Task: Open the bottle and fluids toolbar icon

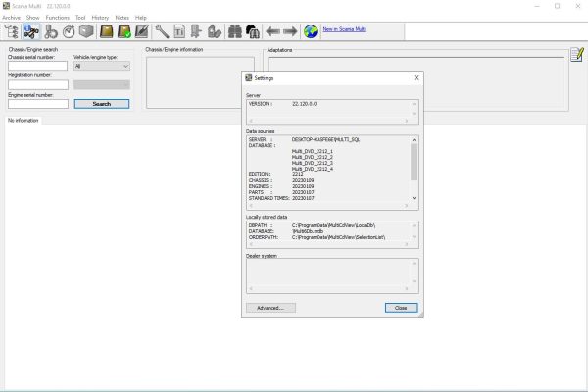Action: point(214,31)
